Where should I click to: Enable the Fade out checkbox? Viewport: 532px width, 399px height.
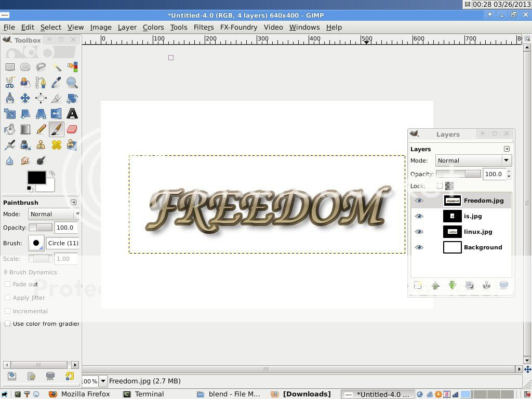point(8,284)
